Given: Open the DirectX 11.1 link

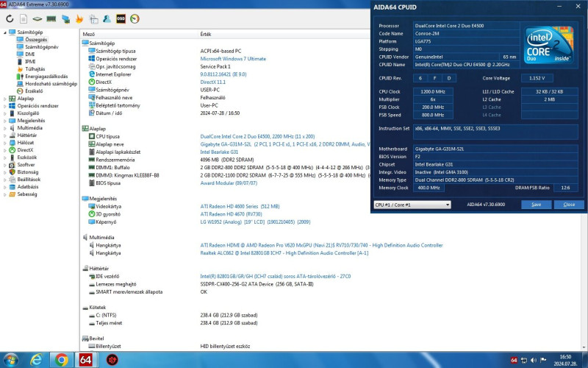Looking at the screenshot, I should [212, 82].
